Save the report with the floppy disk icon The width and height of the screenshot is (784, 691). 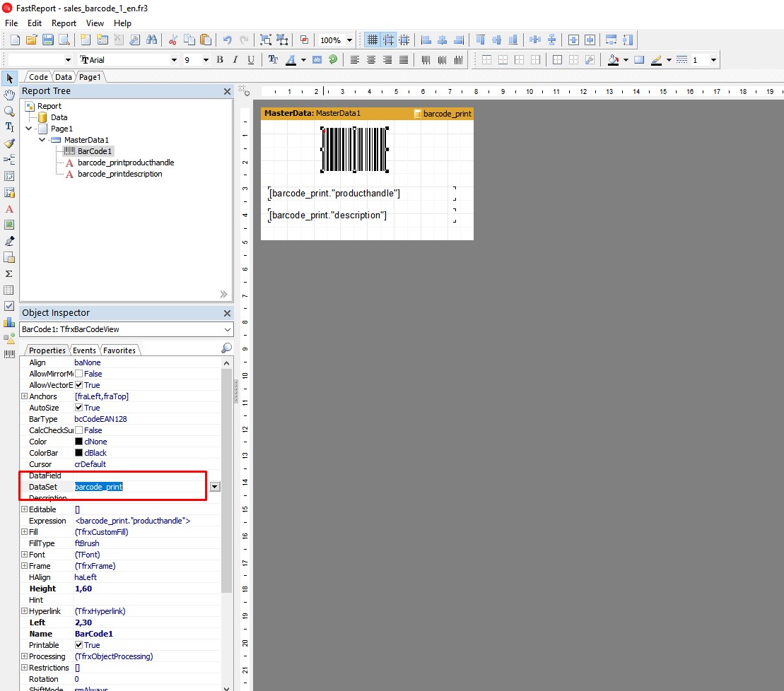(x=48, y=40)
